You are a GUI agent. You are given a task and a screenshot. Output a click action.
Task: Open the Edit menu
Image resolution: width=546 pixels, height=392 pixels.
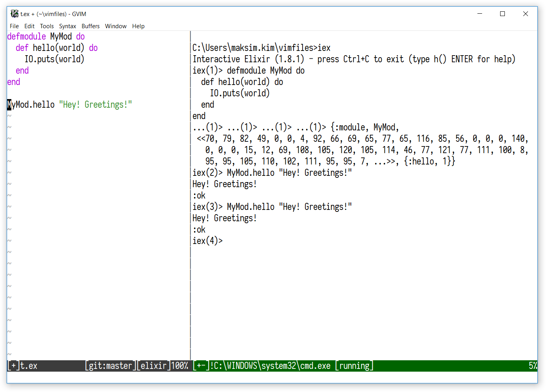coord(29,26)
